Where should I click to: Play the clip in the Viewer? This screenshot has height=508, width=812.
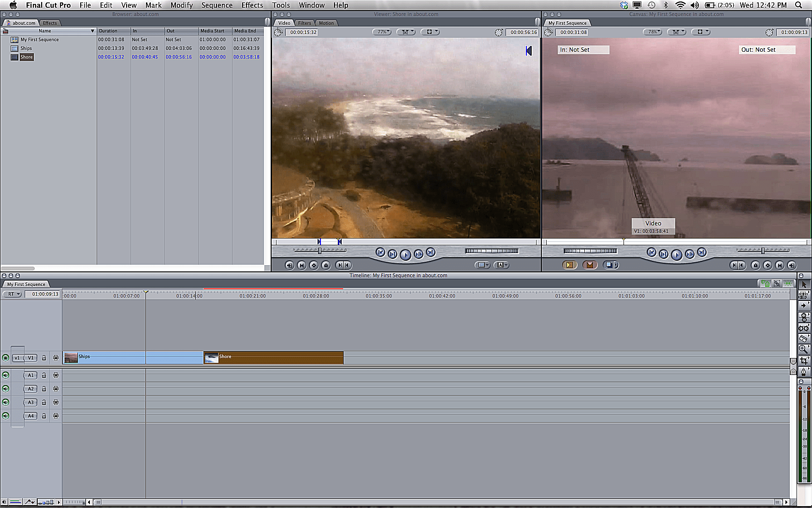(x=406, y=254)
